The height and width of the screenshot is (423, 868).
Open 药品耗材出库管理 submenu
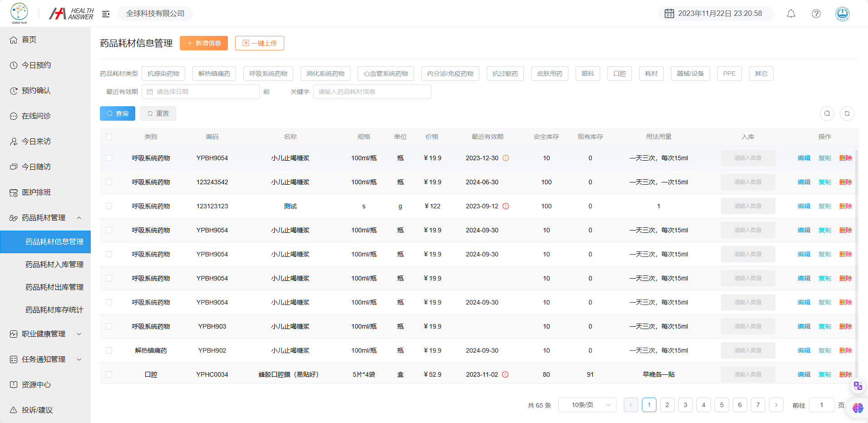coord(45,287)
